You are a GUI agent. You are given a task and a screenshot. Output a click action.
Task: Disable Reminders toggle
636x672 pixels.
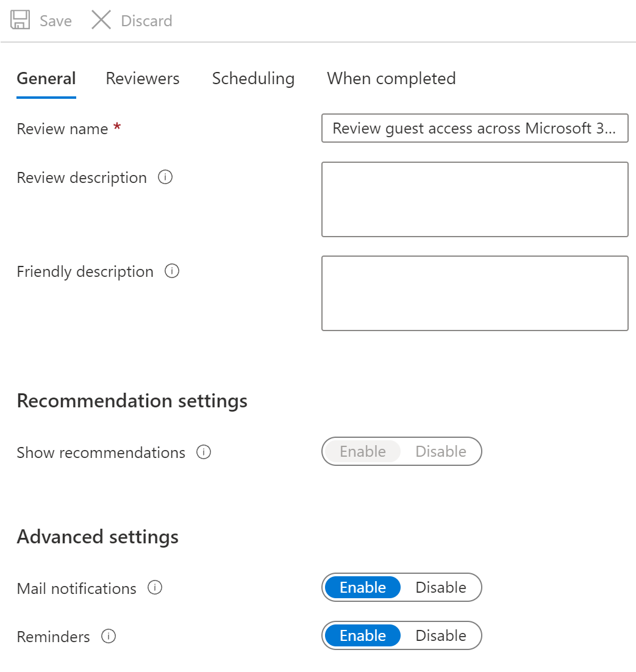pyautogui.click(x=440, y=635)
